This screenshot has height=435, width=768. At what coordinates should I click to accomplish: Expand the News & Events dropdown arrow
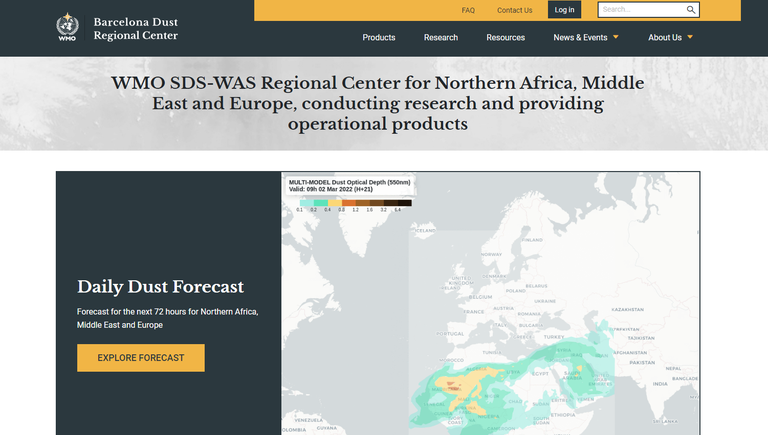tap(616, 38)
